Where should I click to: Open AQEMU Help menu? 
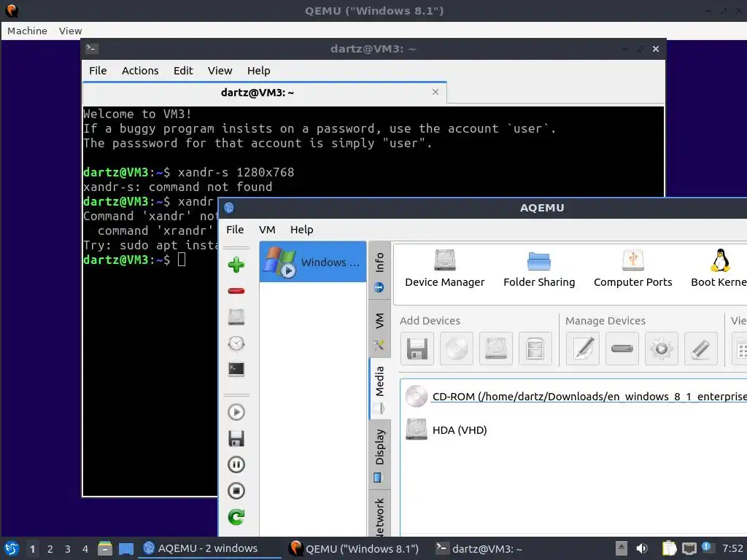click(x=301, y=230)
